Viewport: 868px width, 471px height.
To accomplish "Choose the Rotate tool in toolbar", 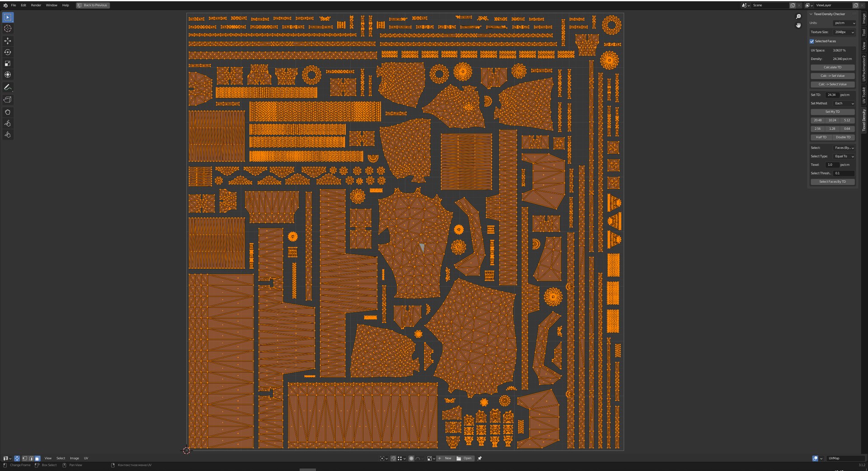I will pyautogui.click(x=8, y=52).
